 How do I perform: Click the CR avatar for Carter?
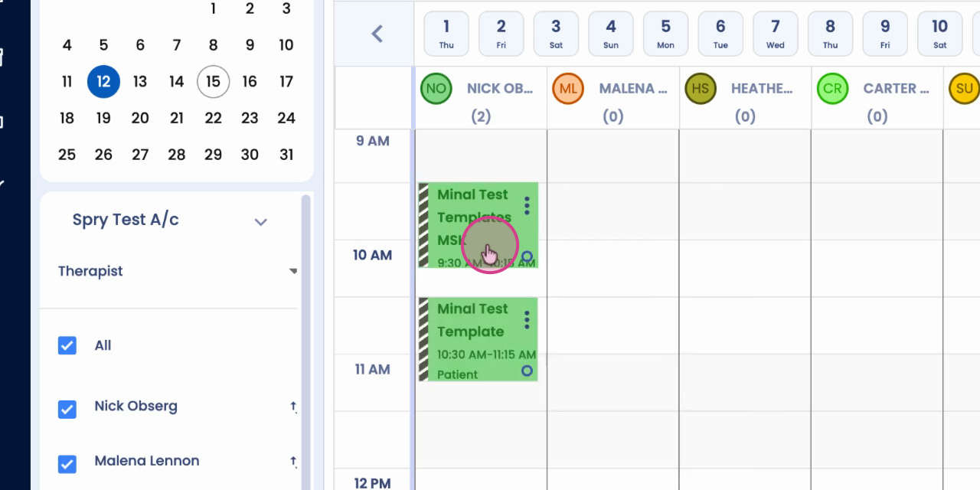pos(832,89)
